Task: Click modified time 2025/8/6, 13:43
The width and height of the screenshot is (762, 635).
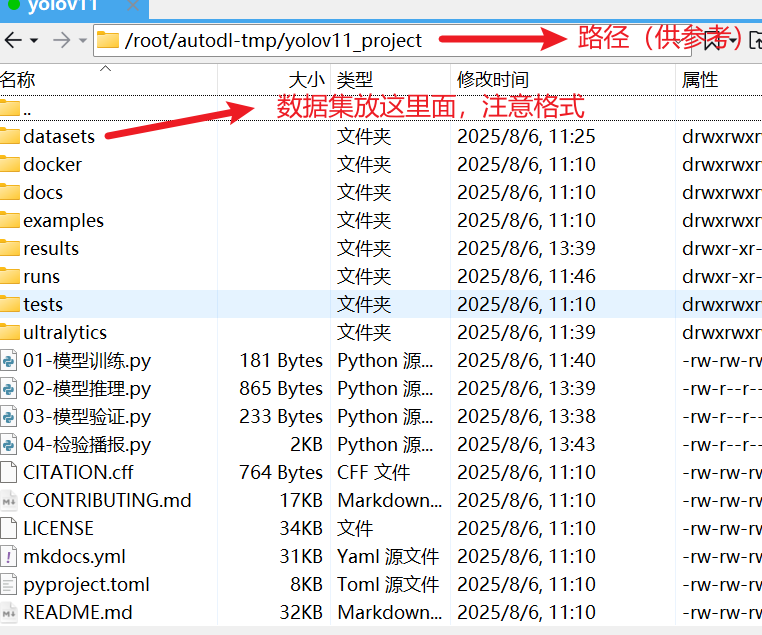Action: pos(526,445)
